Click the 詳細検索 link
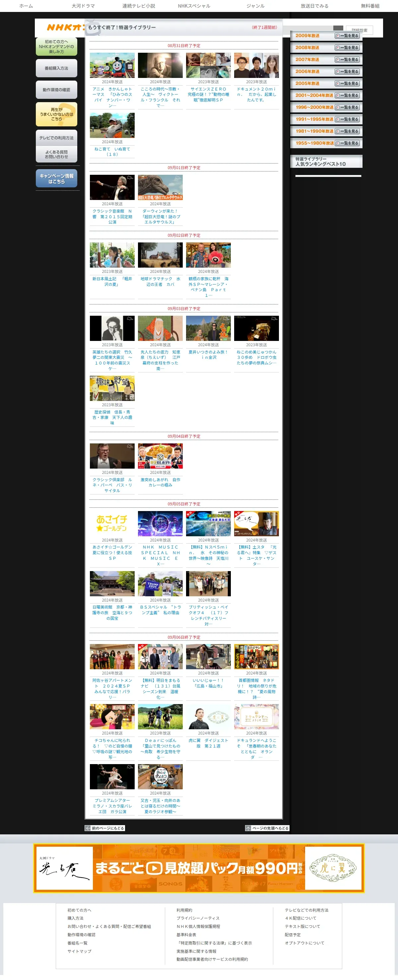The width and height of the screenshot is (398, 980). tap(359, 30)
